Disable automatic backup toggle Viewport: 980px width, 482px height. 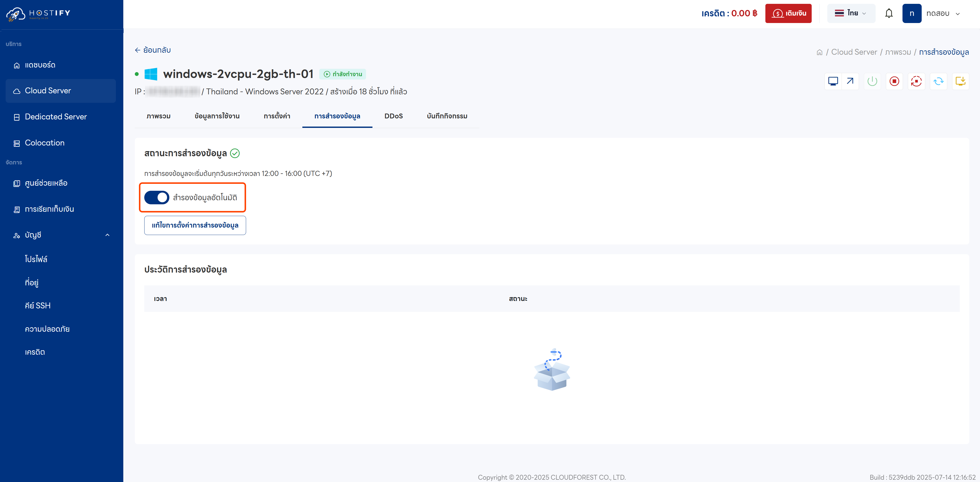(x=156, y=197)
